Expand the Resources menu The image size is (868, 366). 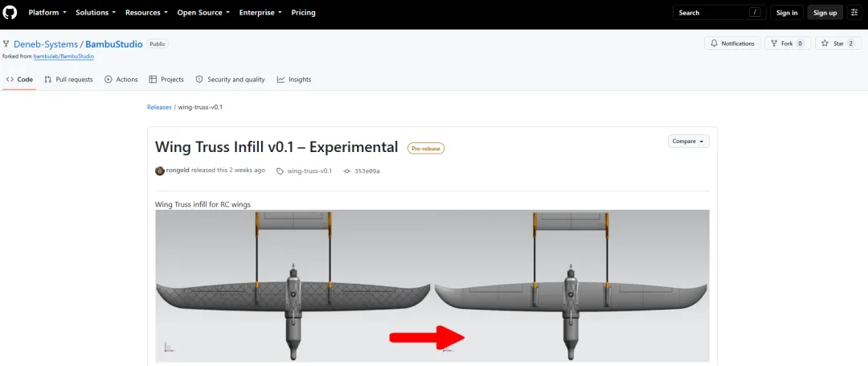click(x=147, y=12)
